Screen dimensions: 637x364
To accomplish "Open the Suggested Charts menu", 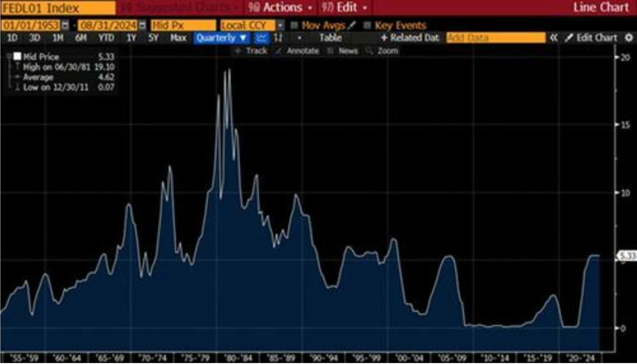I will 180,7.
